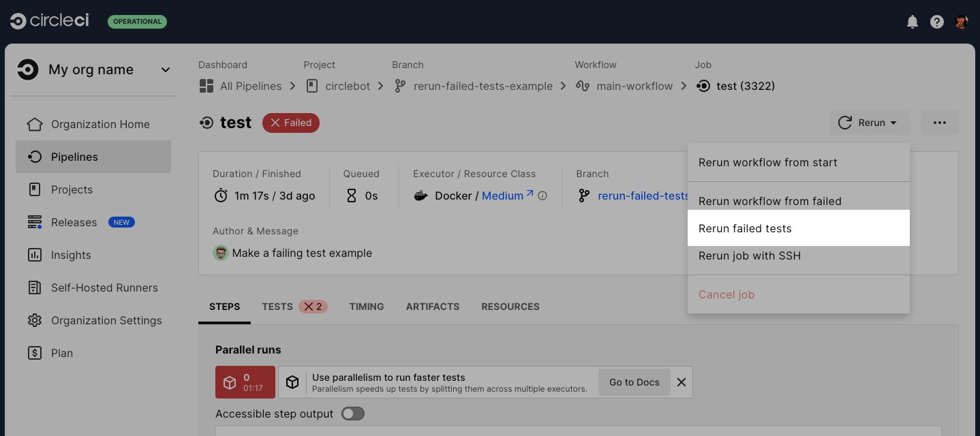Open the user avatar menu

tap(962, 22)
